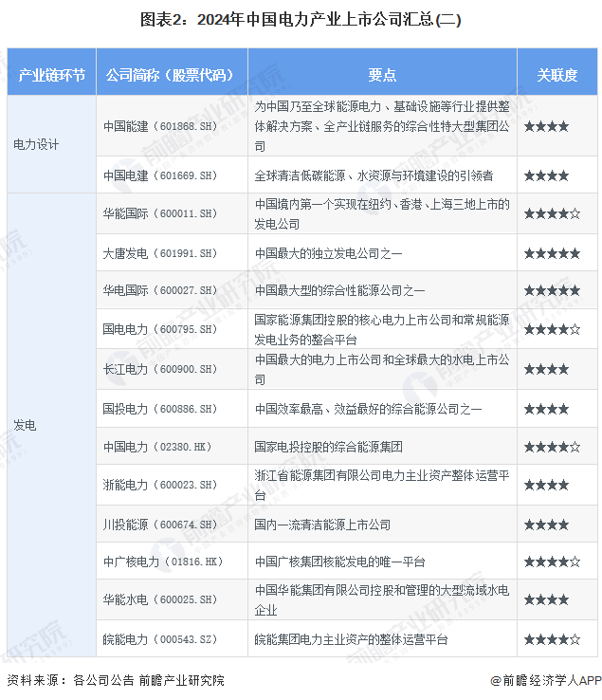Click the five-star rating for 华电国际
602x700 pixels.
pyautogui.click(x=552, y=290)
